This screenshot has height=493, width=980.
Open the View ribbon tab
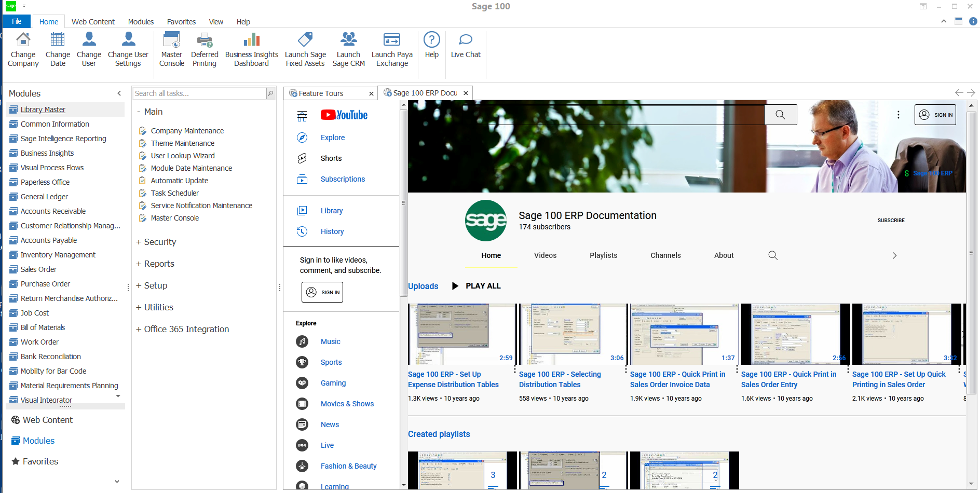(x=216, y=22)
